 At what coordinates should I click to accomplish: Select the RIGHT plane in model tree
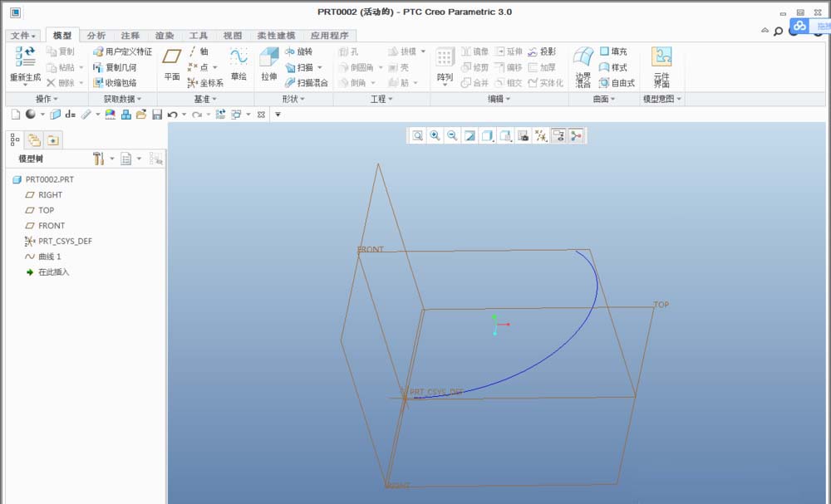44,195
